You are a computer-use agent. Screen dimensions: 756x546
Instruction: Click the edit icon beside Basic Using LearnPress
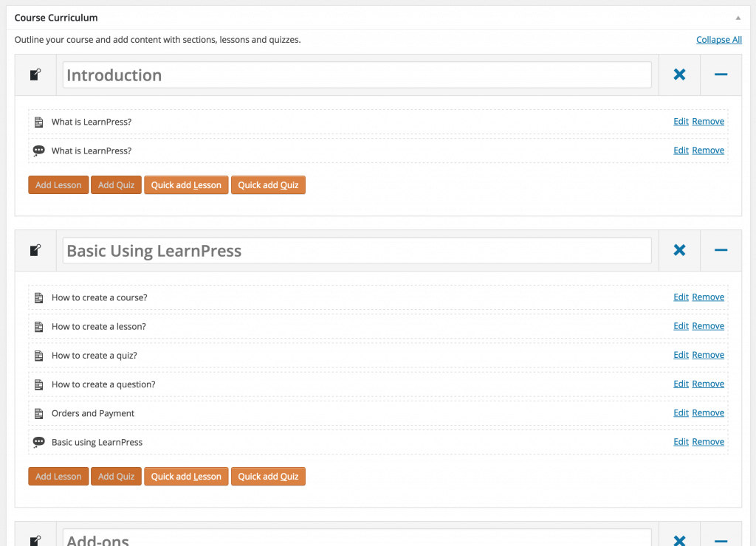pos(35,250)
